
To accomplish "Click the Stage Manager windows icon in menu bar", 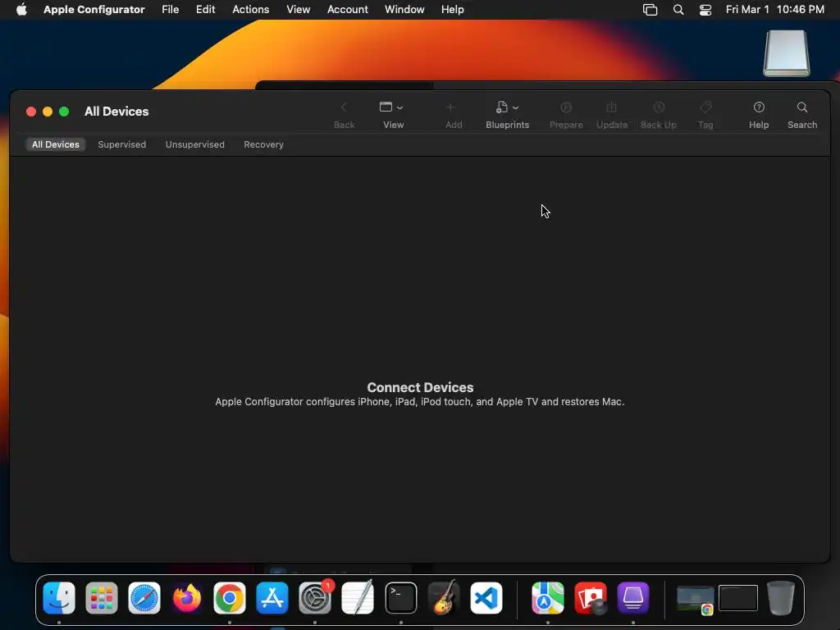I will [x=650, y=10].
